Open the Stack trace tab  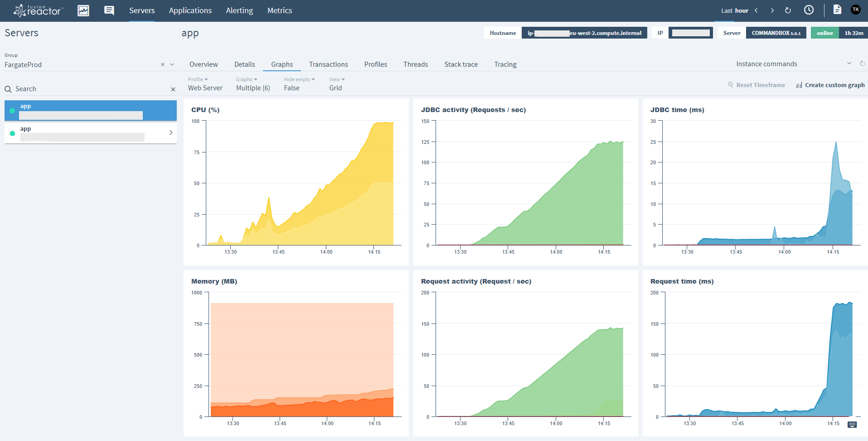tap(461, 64)
